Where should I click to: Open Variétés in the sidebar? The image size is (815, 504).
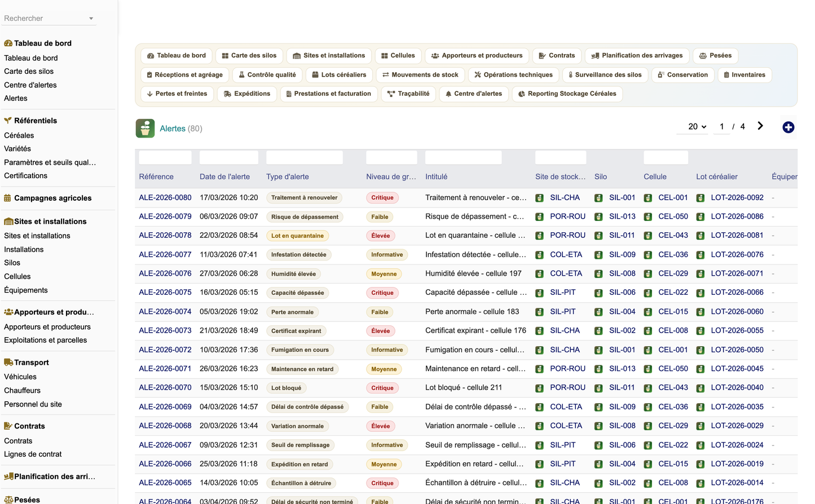17,149
